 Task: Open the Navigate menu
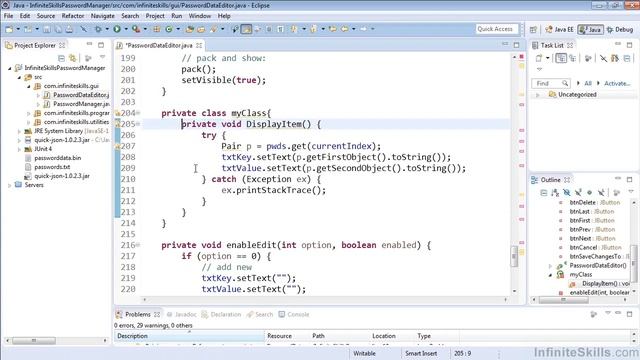pyautogui.click(x=102, y=16)
